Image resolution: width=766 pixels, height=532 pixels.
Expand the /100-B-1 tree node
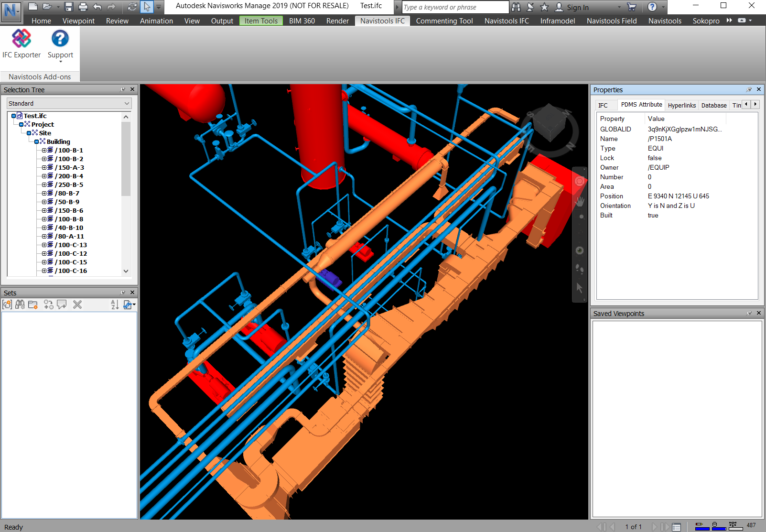pos(44,150)
